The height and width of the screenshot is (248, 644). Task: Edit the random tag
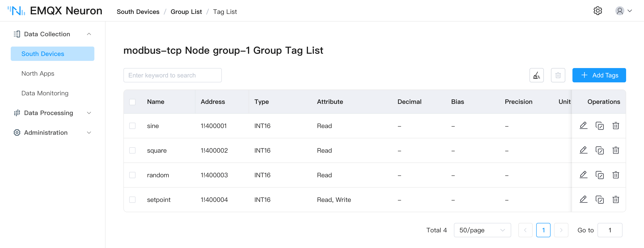[583, 175]
